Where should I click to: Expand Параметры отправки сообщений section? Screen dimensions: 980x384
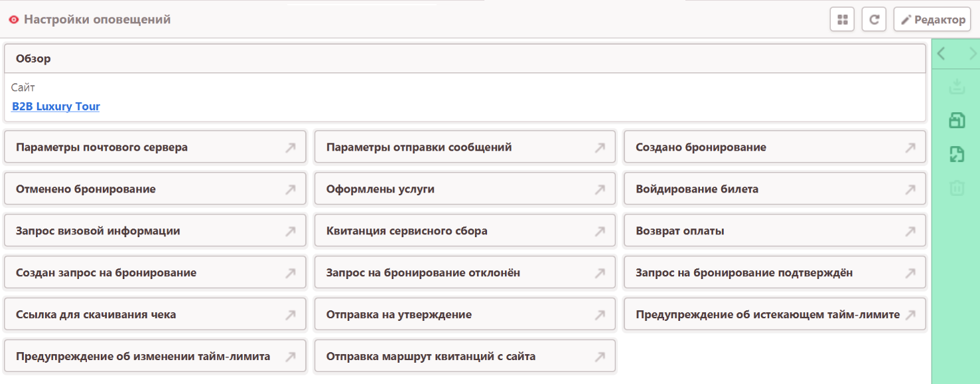464,147
